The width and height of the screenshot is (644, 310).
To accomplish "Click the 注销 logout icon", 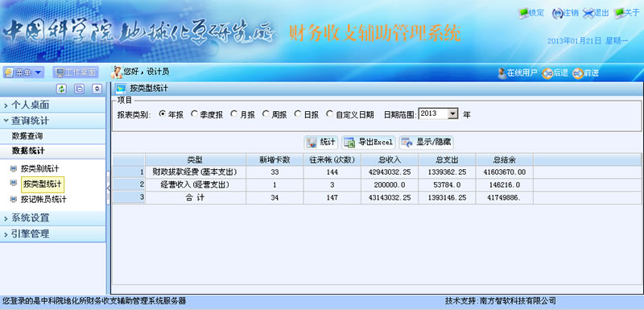I will (556, 13).
